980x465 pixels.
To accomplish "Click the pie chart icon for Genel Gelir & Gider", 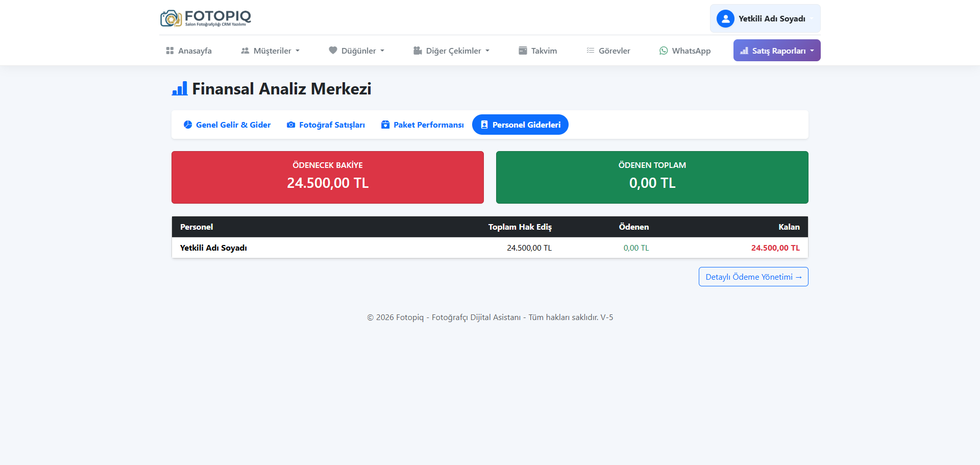I will [x=188, y=125].
